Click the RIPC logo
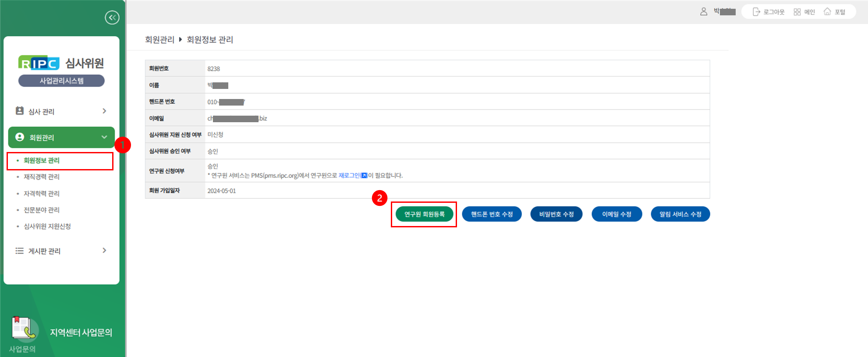868x357 pixels. click(x=39, y=64)
